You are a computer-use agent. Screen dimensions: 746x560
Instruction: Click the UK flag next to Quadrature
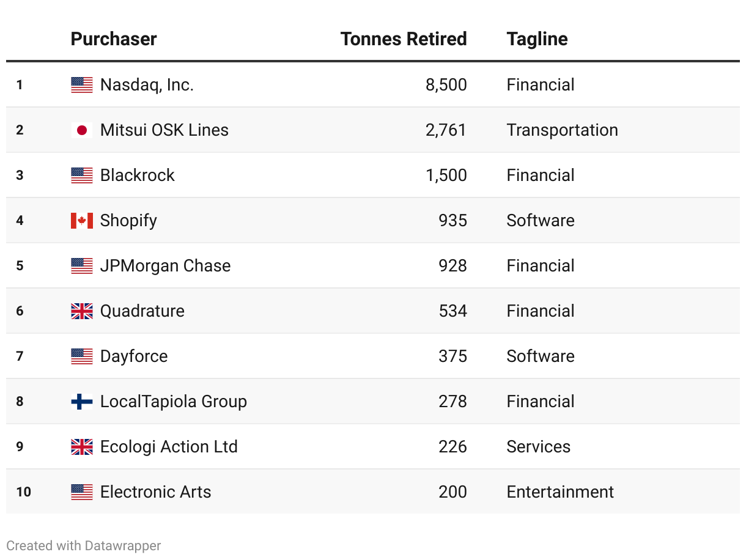pyautogui.click(x=81, y=311)
